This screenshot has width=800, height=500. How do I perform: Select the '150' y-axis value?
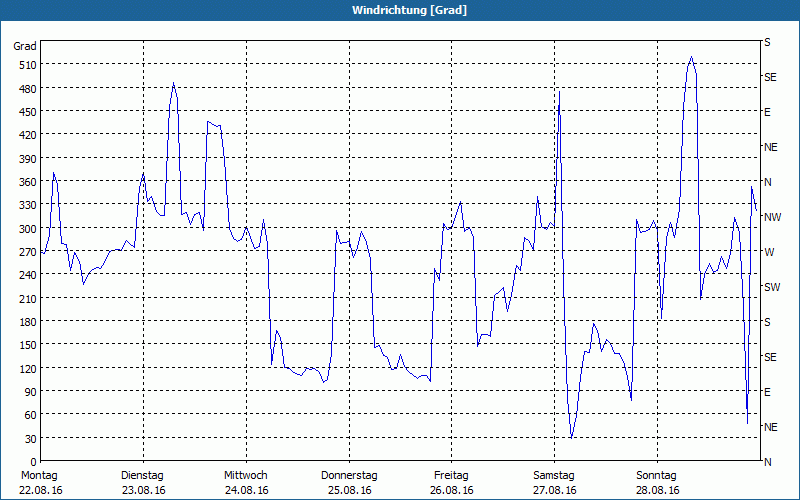(28, 345)
